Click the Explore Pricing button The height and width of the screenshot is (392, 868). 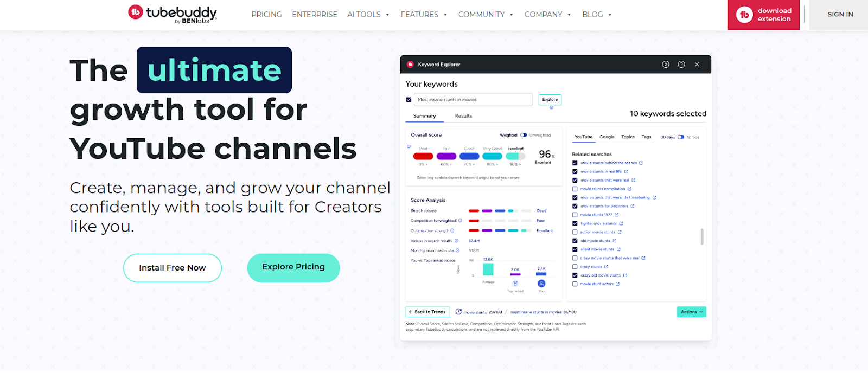[x=293, y=268]
